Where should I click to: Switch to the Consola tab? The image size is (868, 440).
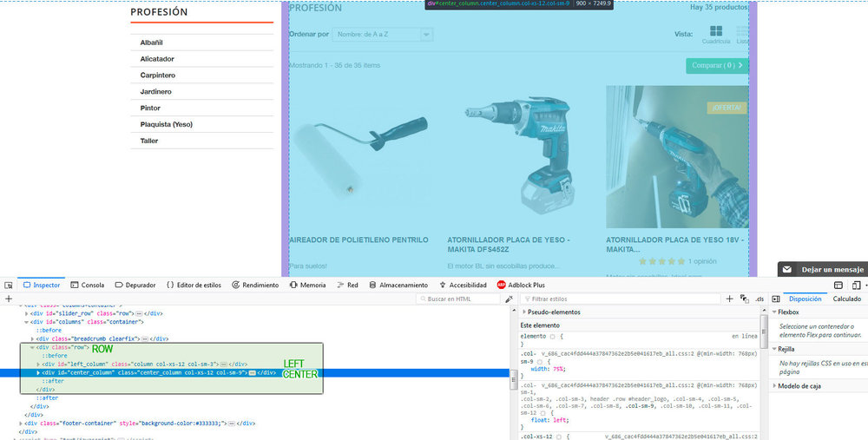point(88,285)
